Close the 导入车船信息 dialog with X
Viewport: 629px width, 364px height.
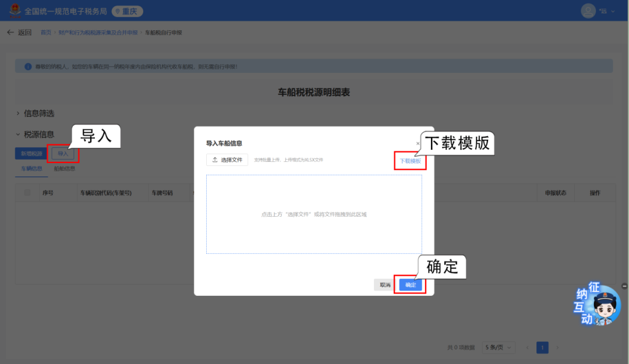coord(418,143)
